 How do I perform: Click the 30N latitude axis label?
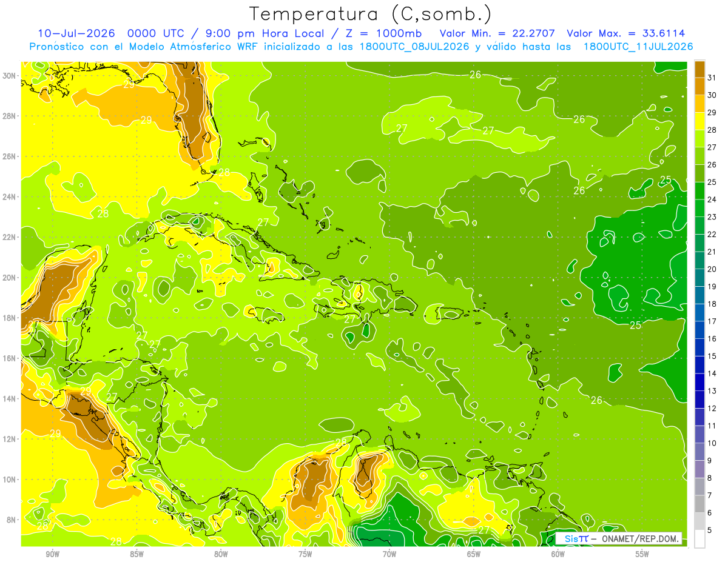(x=9, y=76)
